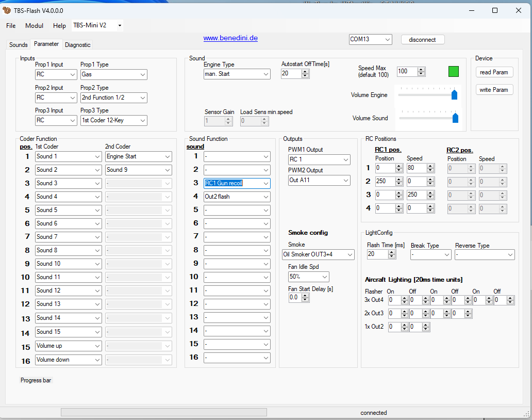Open the Modul menu
The height and width of the screenshot is (420, 532).
click(34, 25)
